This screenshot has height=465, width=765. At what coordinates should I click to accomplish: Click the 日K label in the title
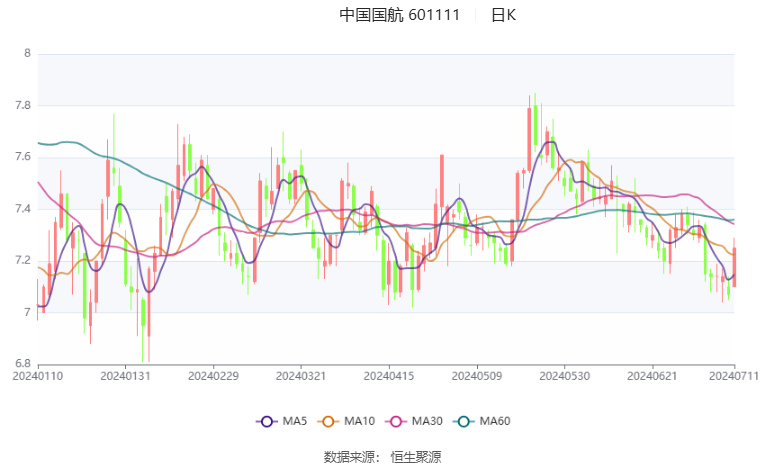(x=503, y=15)
